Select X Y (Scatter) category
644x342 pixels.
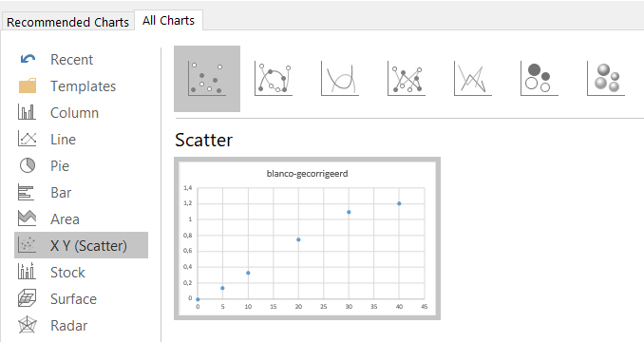point(82,245)
